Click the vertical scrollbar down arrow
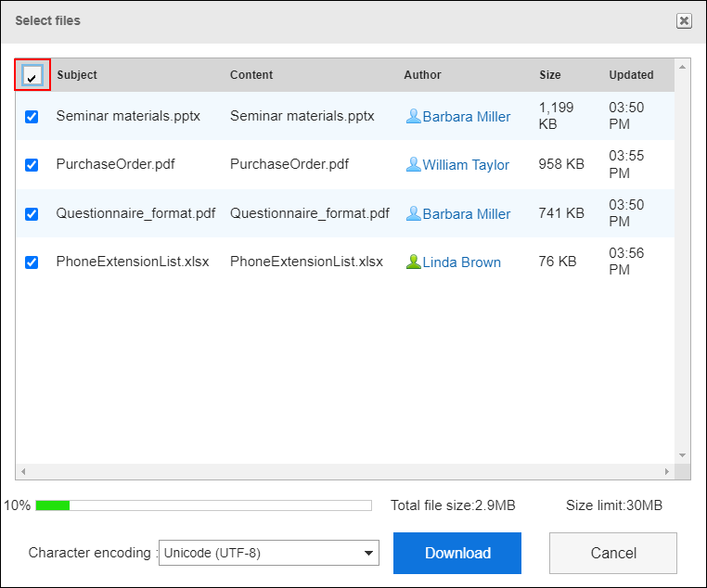 tap(682, 455)
